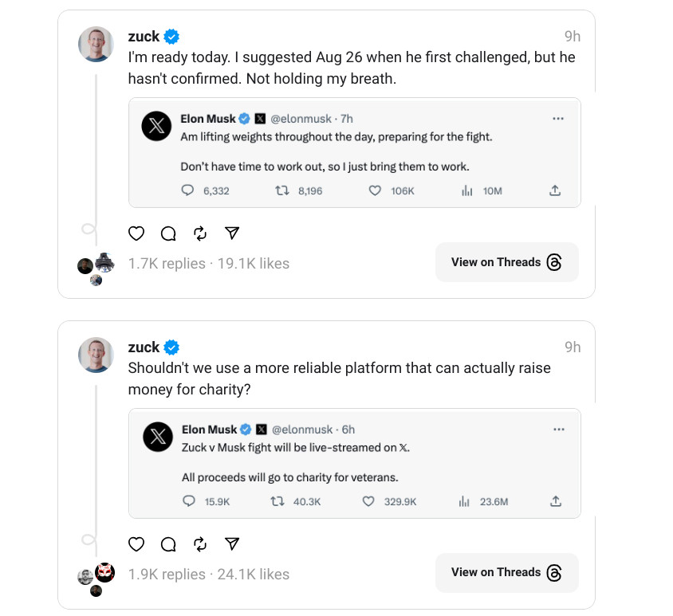Click comment icon on the charity post
673x616 pixels.
coord(168,544)
